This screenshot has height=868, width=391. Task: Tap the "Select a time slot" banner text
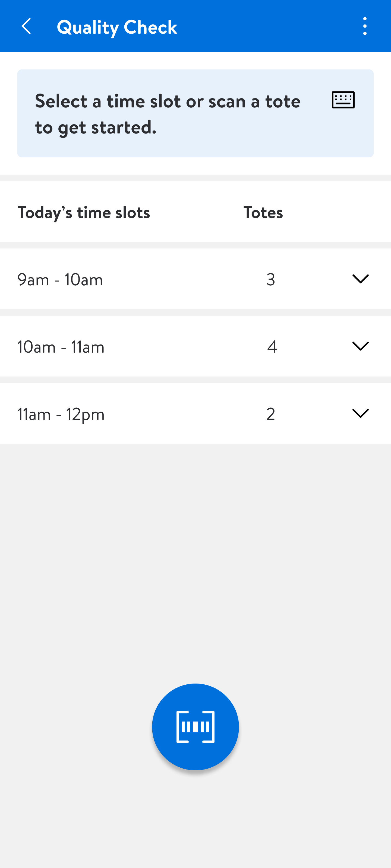click(x=168, y=114)
